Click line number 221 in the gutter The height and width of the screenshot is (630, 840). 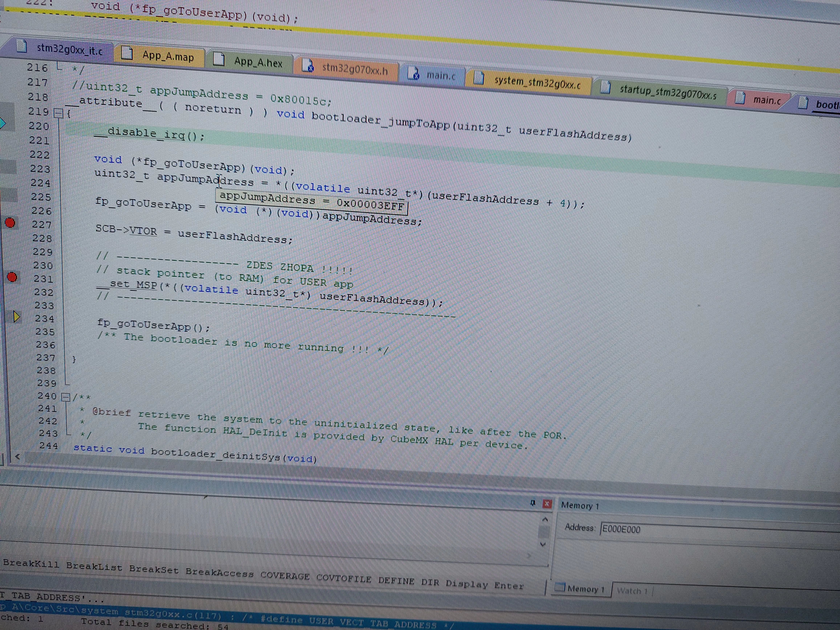point(39,140)
